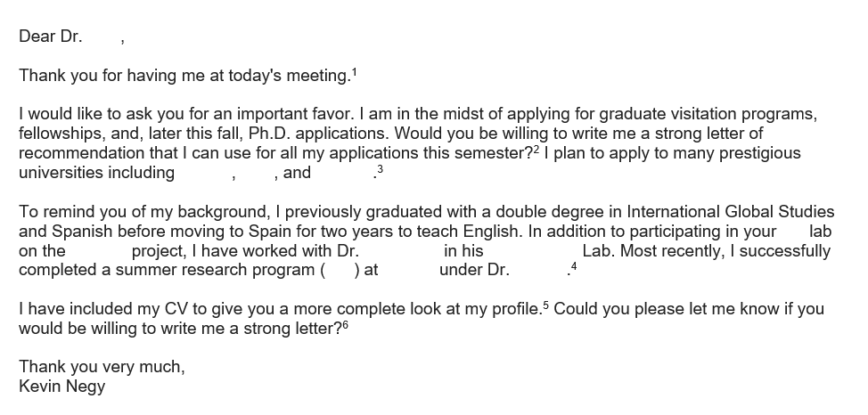Click the signature name Kevin Negy
The width and height of the screenshot is (868, 415).
[62, 387]
